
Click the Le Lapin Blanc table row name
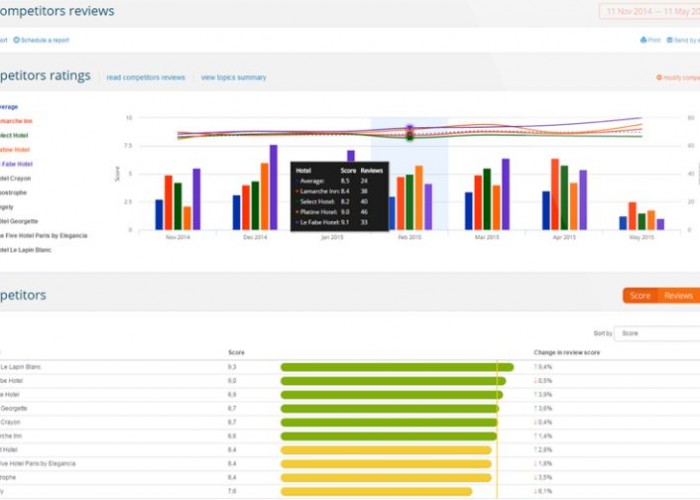tap(21, 367)
